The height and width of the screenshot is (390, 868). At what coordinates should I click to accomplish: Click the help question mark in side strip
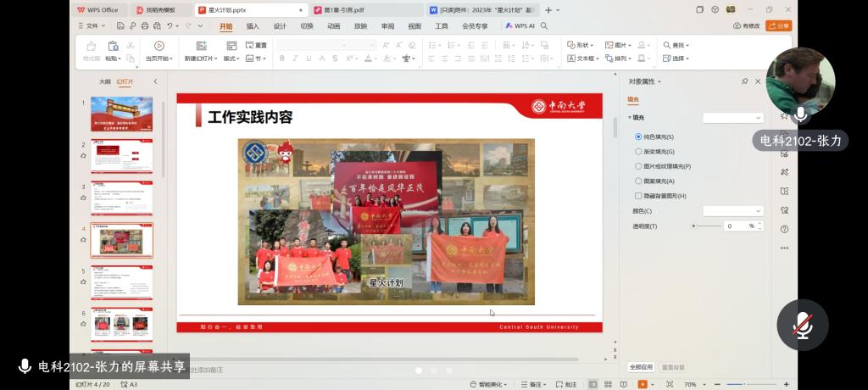[784, 229]
